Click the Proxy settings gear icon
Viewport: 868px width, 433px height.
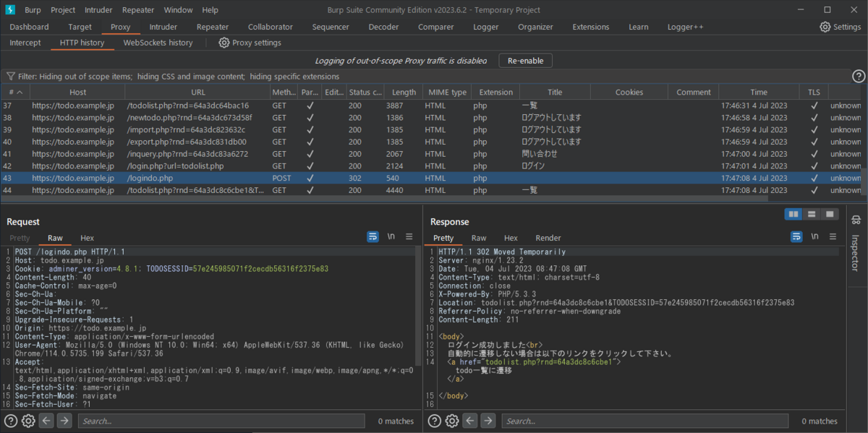coord(224,43)
